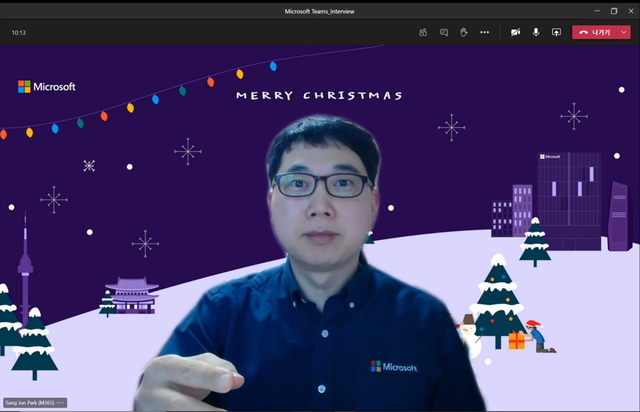This screenshot has height=412, width=640.
Task: Open the More actions ellipsis menu
Action: [485, 32]
